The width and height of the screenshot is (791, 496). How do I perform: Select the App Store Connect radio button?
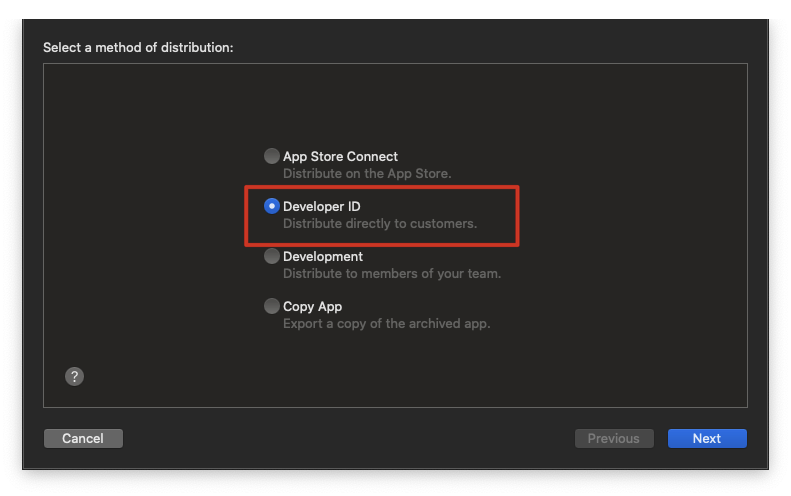[271, 156]
